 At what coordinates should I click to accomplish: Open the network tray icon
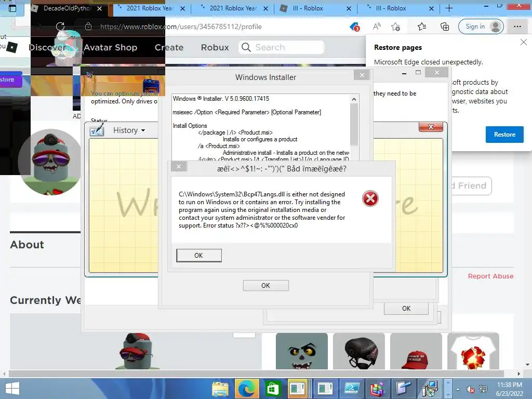click(x=483, y=389)
